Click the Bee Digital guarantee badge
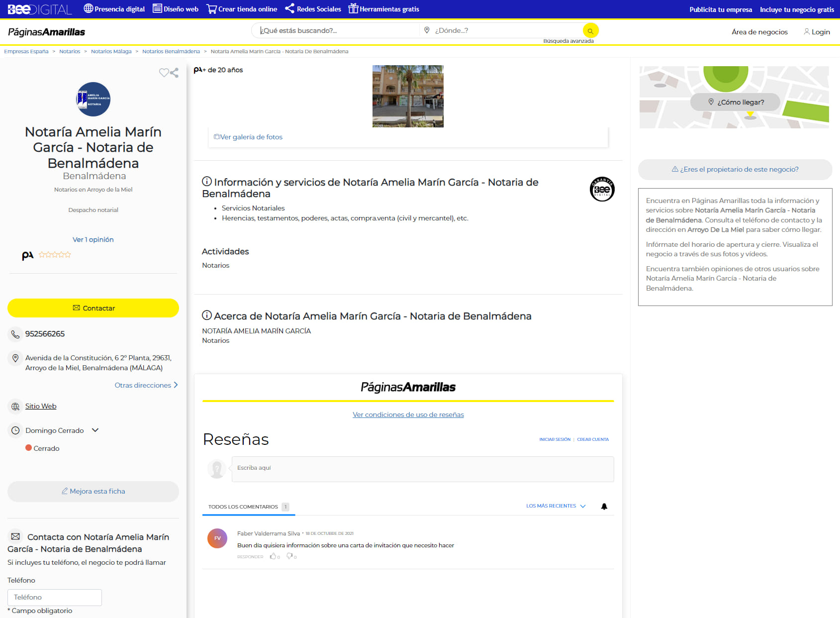 click(602, 189)
